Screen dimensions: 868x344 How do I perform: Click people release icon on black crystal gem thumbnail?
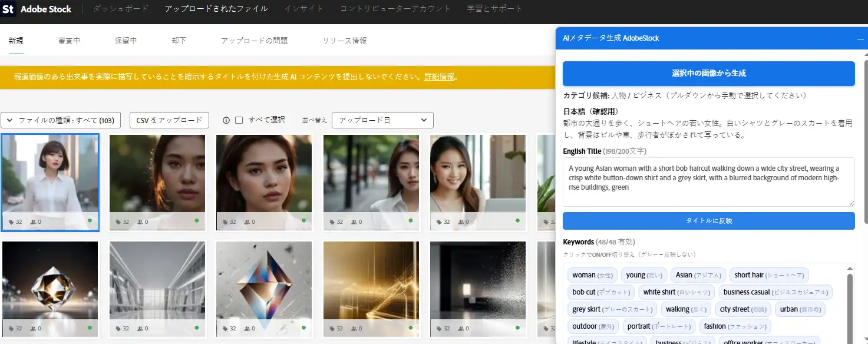tap(34, 329)
